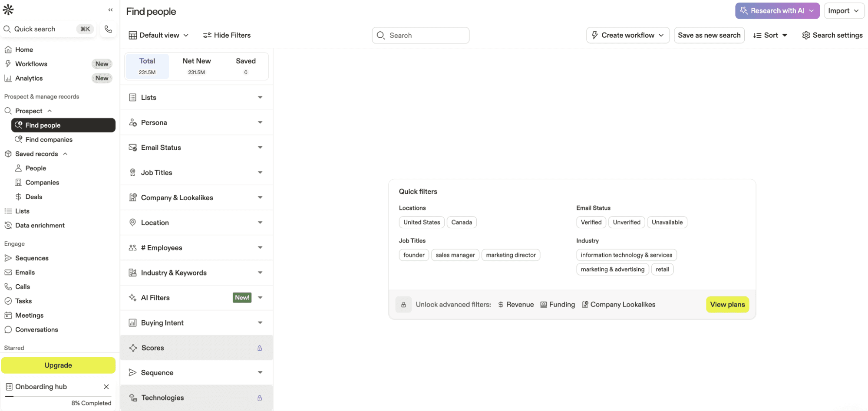This screenshot has height=411, width=868.
Task: Switch to the Saved results tab
Action: pyautogui.click(x=245, y=66)
